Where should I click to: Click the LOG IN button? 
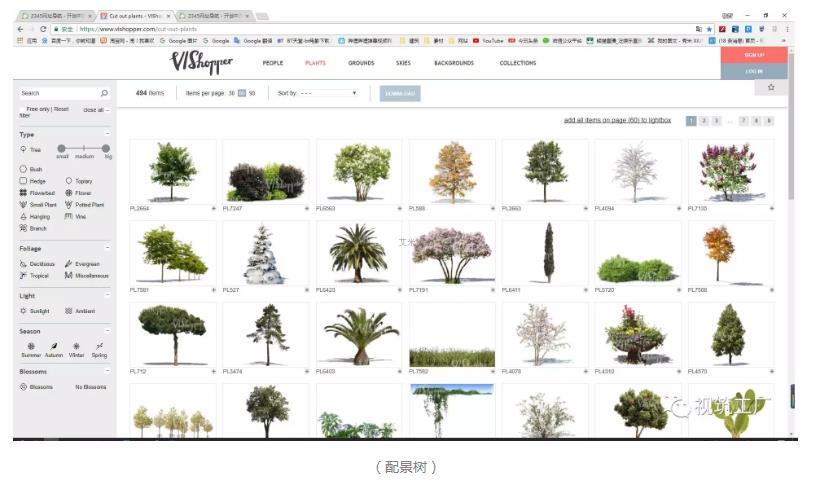tap(754, 71)
